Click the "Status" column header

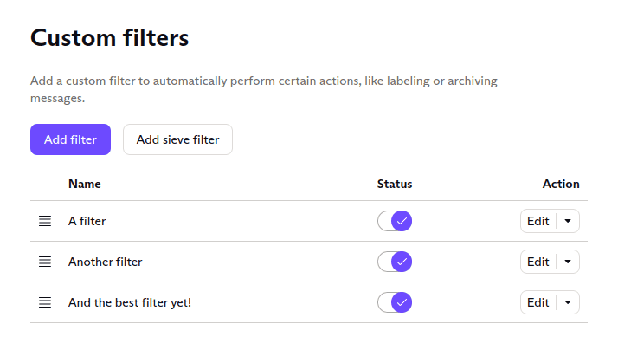click(x=395, y=184)
